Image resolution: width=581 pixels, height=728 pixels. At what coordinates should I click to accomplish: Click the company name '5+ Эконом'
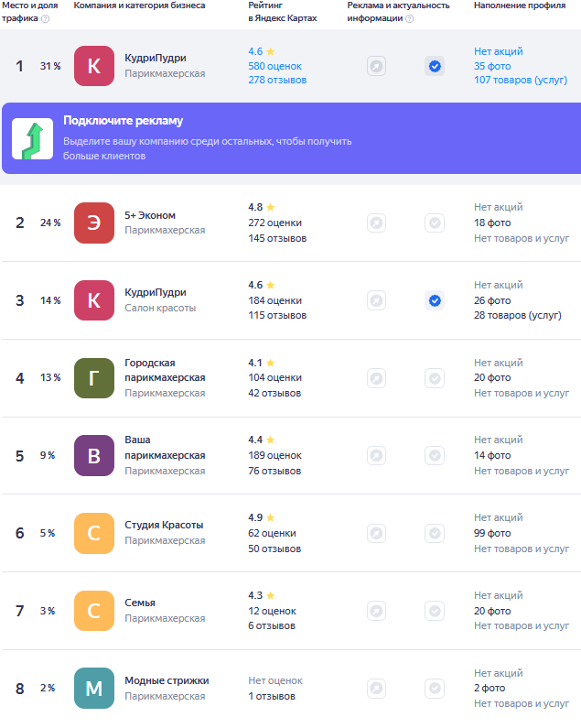tap(150, 215)
